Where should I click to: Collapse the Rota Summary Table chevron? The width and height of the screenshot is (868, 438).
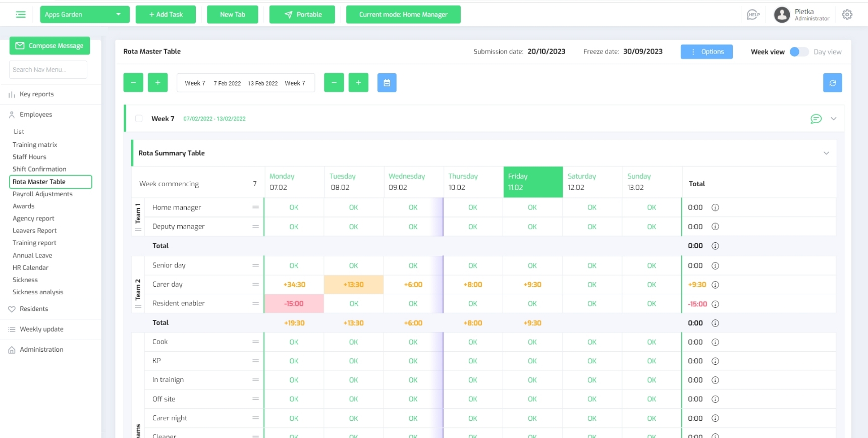point(826,153)
